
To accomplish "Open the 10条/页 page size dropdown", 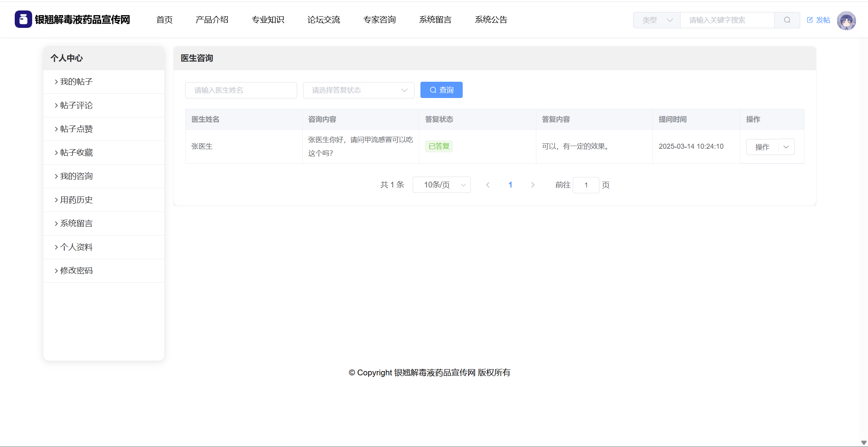I will (441, 185).
